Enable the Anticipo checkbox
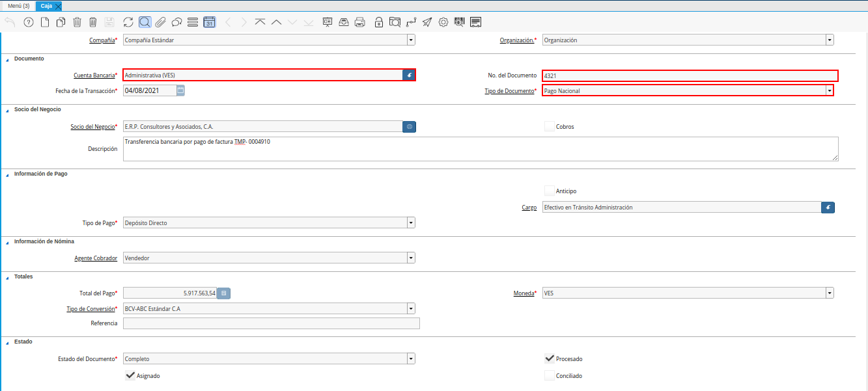Viewport: 868px width, 391px height. [x=550, y=191]
